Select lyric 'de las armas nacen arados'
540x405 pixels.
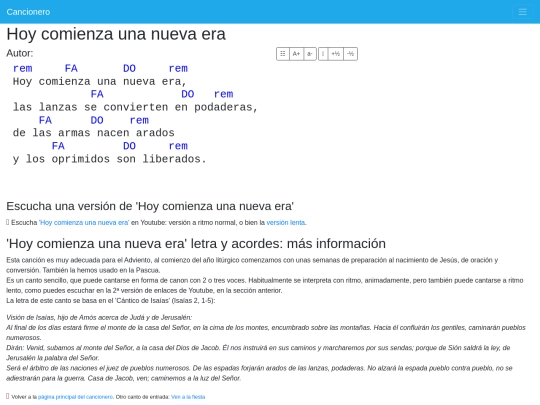pos(94,133)
